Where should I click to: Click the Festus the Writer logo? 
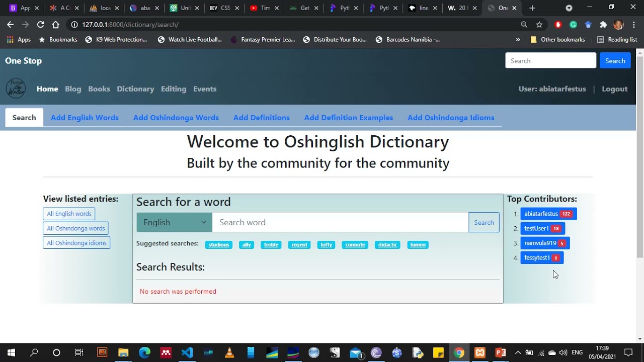[x=16, y=88]
